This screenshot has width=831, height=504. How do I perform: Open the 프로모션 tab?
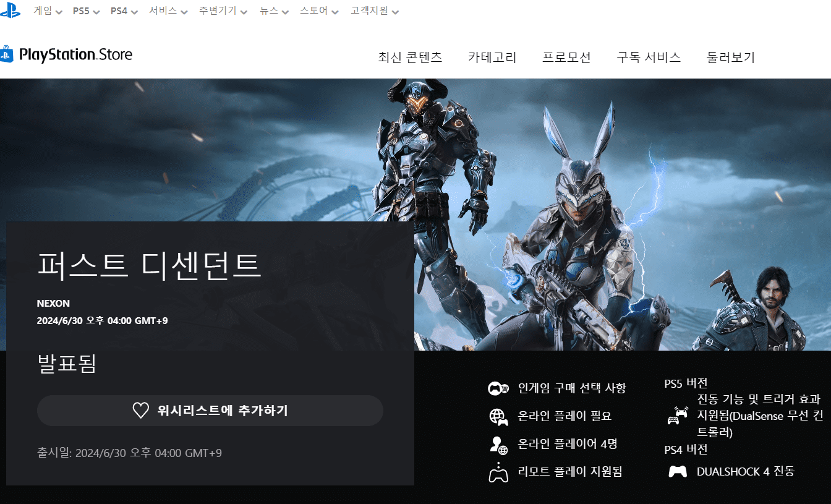click(566, 58)
